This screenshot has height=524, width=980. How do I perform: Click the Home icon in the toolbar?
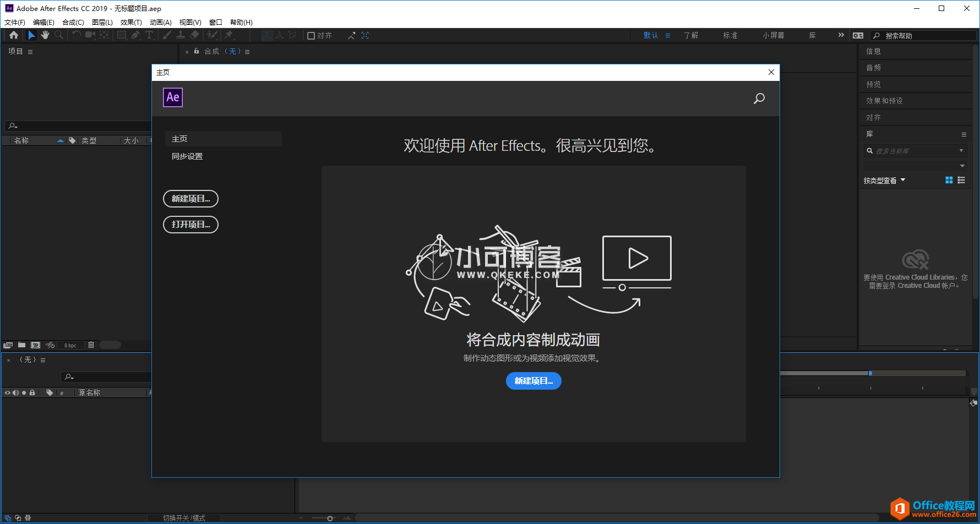pos(14,35)
